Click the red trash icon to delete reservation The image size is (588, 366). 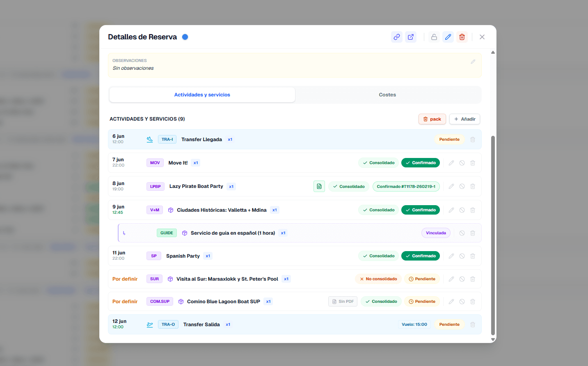(462, 37)
